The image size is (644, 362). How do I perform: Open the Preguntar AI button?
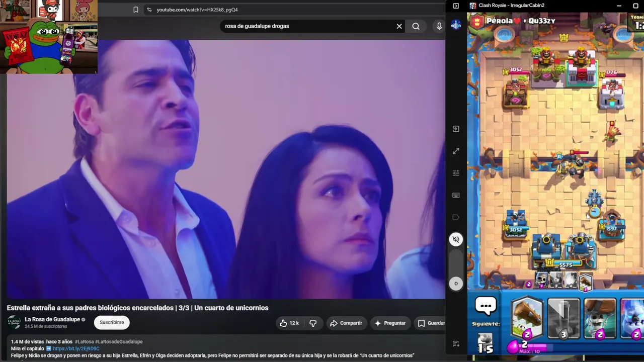(390, 323)
